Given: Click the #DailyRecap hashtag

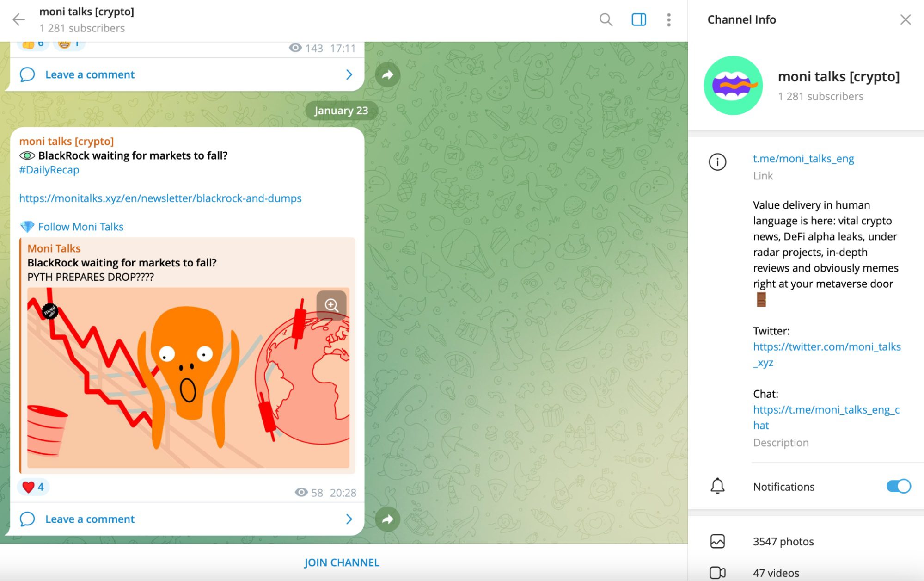Looking at the screenshot, I should pyautogui.click(x=49, y=170).
